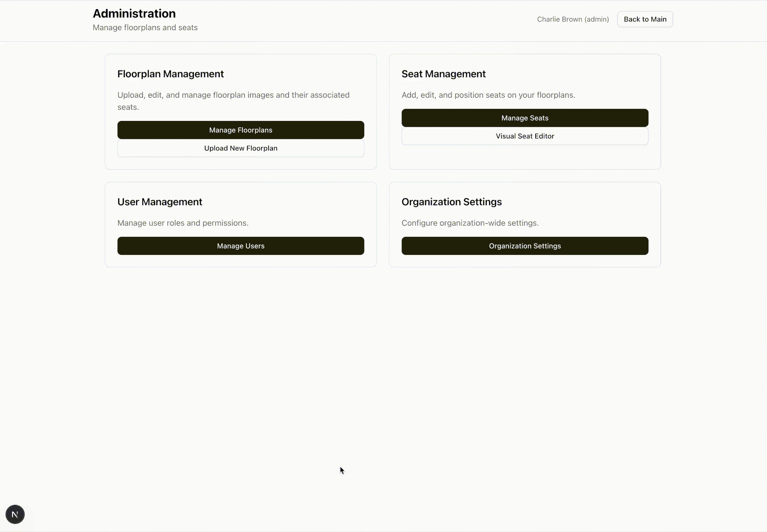Click the User Management card heading
Viewport: 767px width, 532px height.
coord(160,202)
